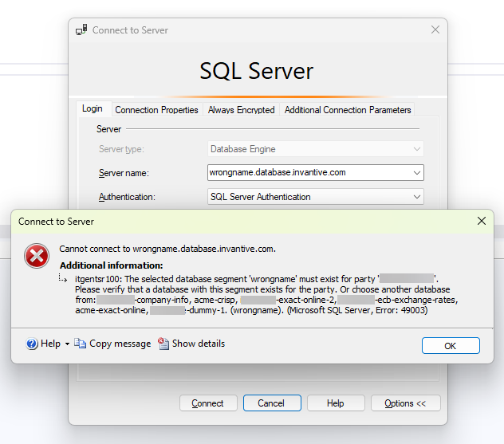Click the 'Additional information:' heading
This screenshot has width=504, height=444.
[111, 265]
